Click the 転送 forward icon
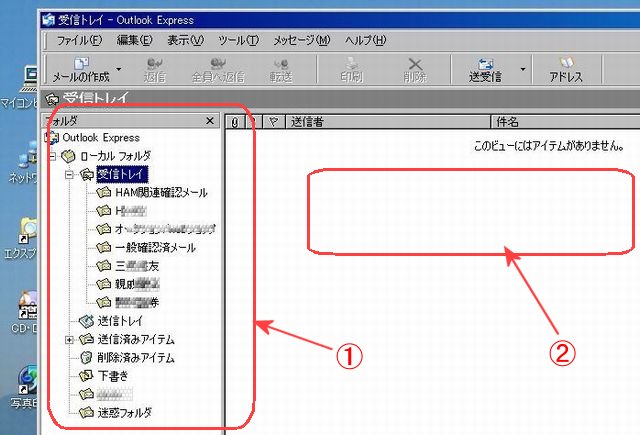Screen dimensions: 640x435 pos(281,70)
